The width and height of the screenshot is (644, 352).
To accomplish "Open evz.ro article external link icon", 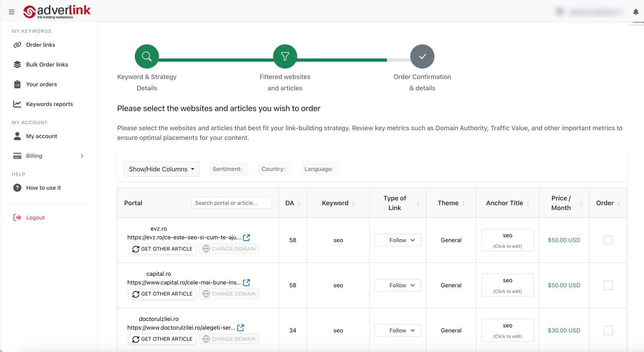I will tap(247, 237).
